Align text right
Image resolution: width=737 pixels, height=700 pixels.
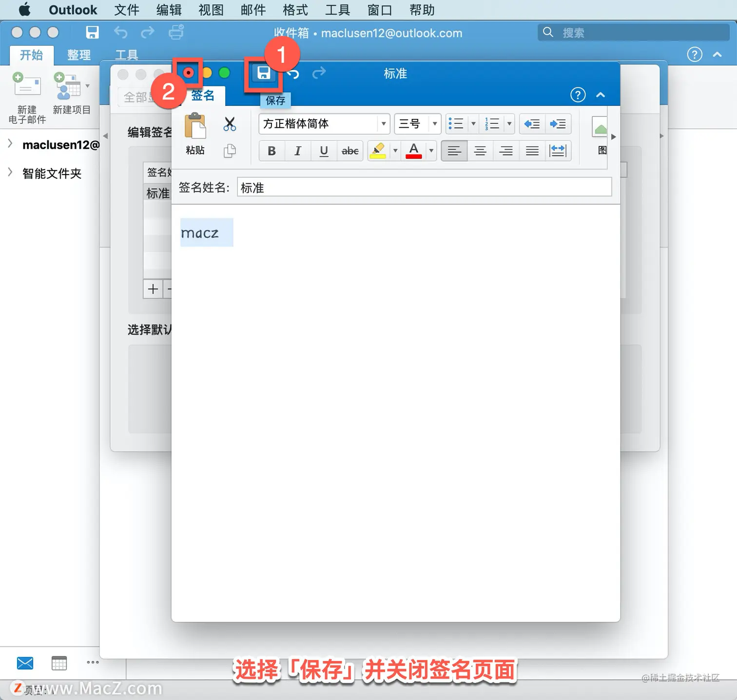tap(506, 151)
